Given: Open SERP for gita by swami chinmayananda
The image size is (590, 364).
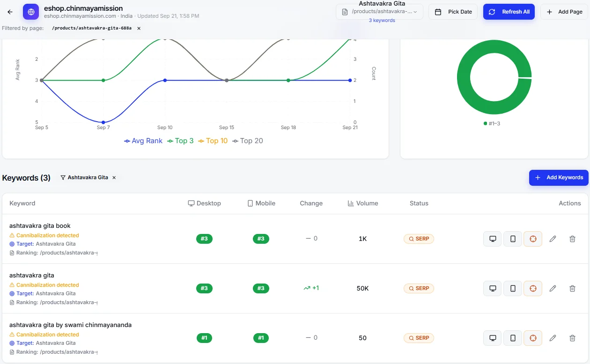Looking at the screenshot, I should click(x=419, y=338).
